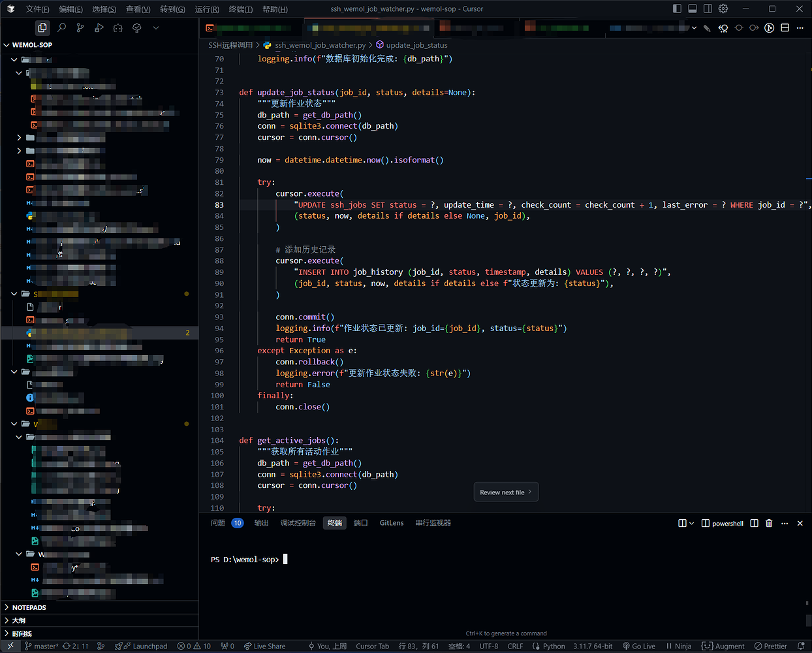
Task: Open Launchpad in status bar
Action: 141,646
